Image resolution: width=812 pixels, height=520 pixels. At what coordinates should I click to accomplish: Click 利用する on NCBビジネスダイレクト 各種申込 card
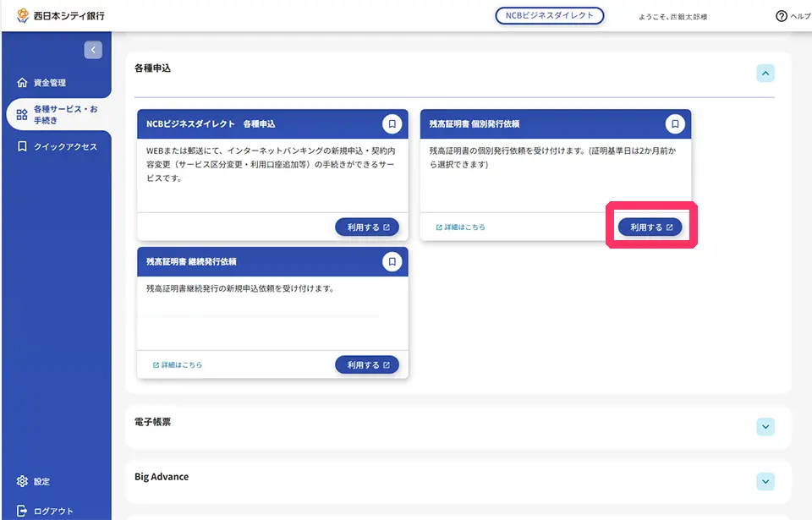click(367, 227)
